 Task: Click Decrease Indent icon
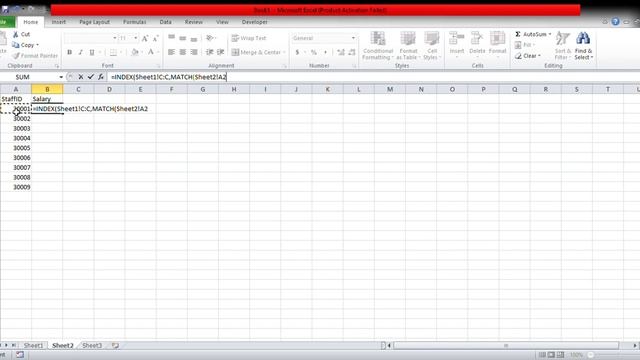pos(209,52)
